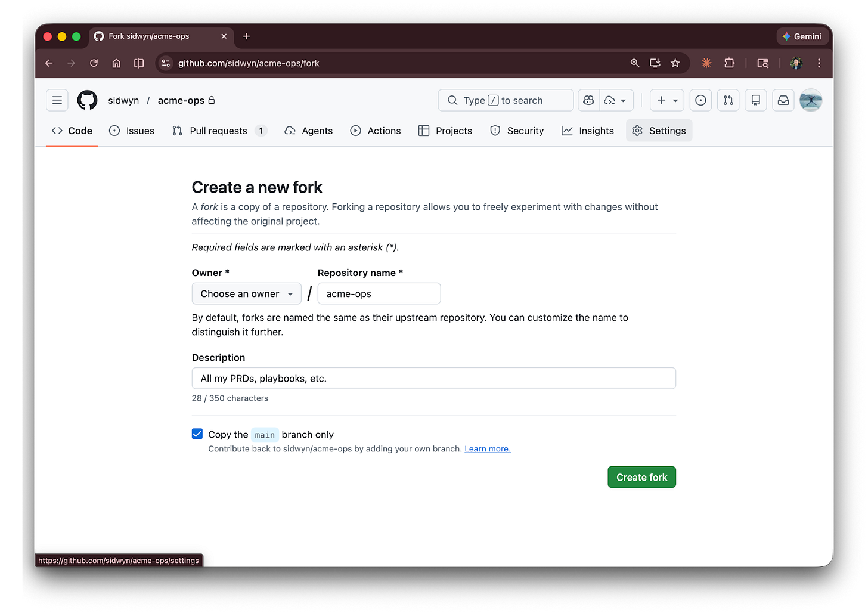Click the GitHub Octocat logo

[88, 100]
